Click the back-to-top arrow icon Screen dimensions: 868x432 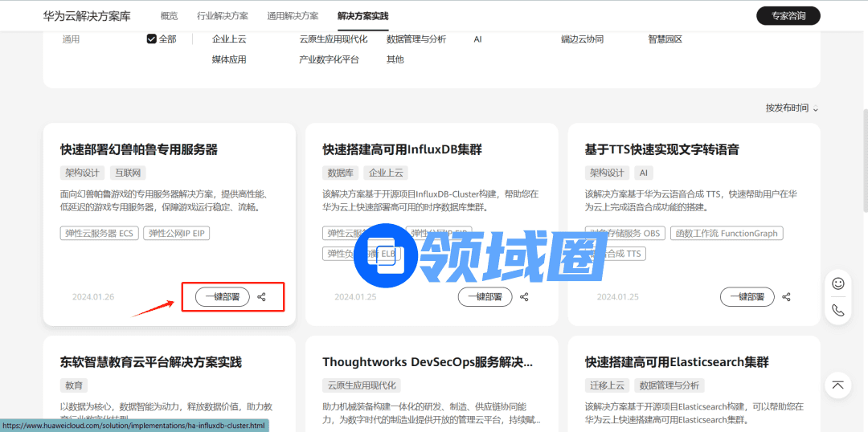[x=838, y=385]
